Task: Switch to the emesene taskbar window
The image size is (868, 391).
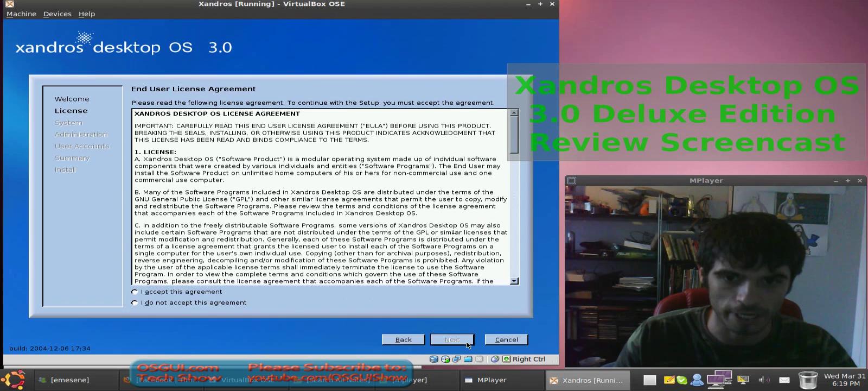Action: click(x=76, y=380)
